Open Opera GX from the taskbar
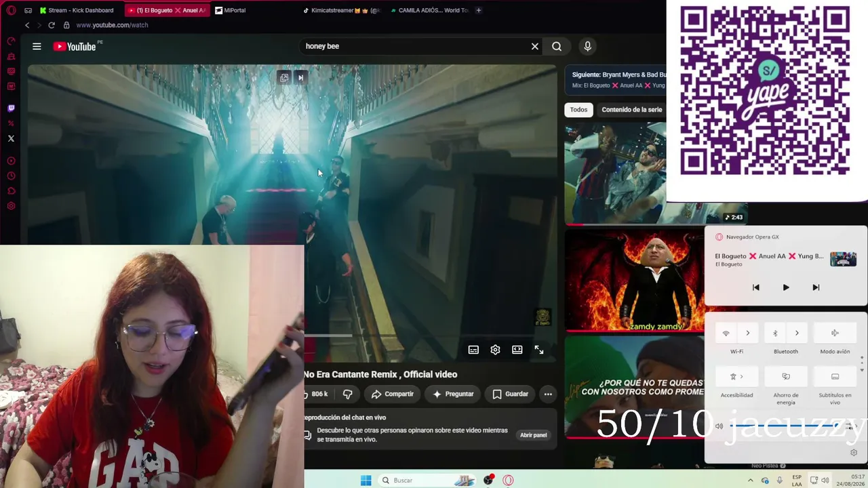 pos(508,481)
